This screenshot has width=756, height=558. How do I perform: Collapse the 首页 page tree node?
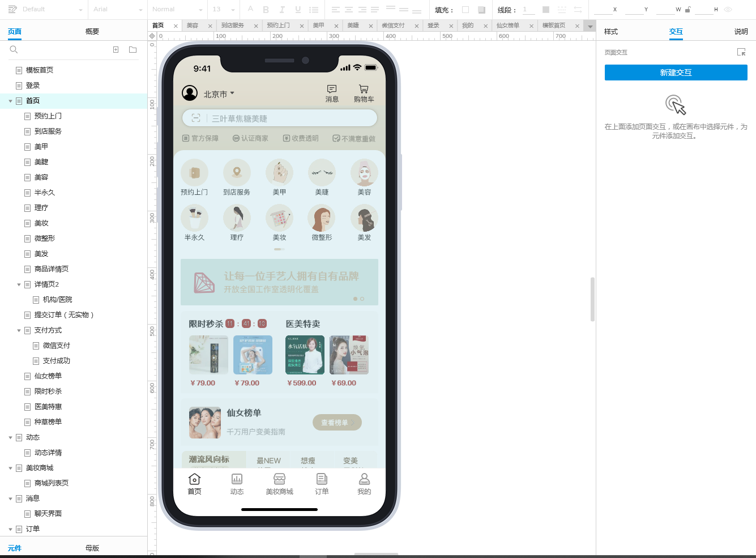(x=10, y=101)
